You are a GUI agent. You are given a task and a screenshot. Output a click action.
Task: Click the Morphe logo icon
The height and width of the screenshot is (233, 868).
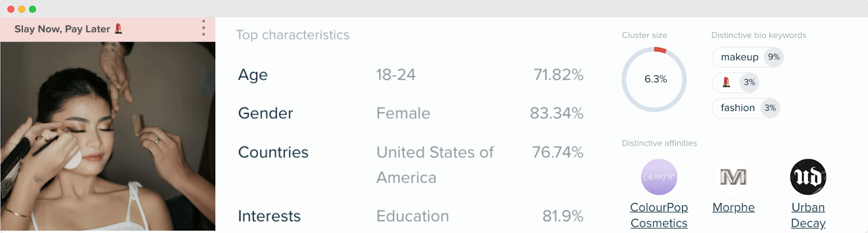[x=733, y=177]
